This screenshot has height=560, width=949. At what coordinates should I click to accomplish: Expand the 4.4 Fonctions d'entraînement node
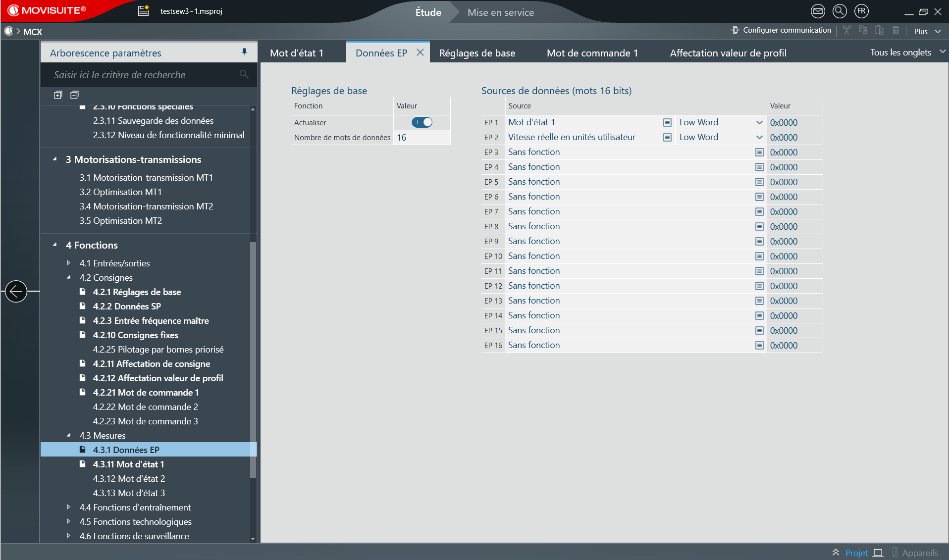pyautogui.click(x=69, y=507)
